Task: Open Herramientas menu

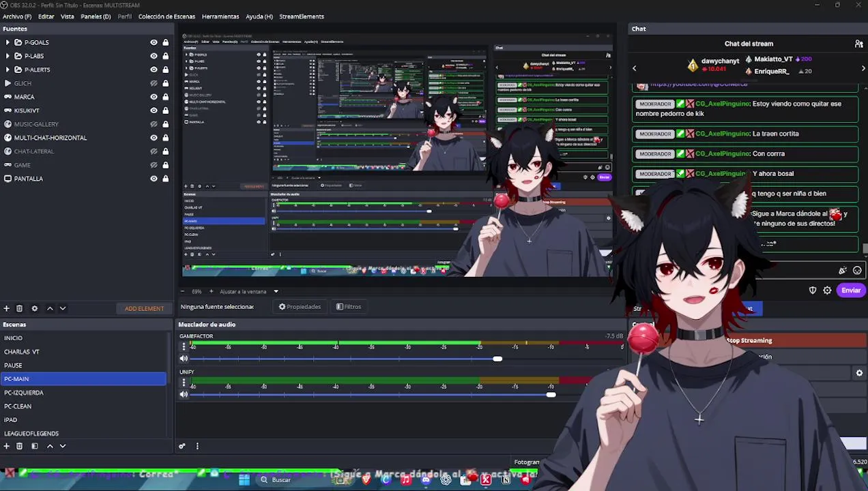Action: pyautogui.click(x=220, y=16)
